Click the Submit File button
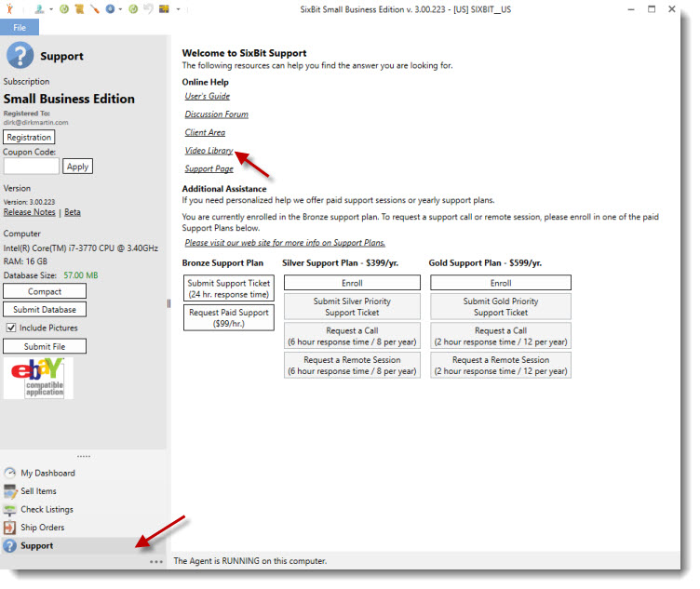The image size is (700, 589). [45, 347]
